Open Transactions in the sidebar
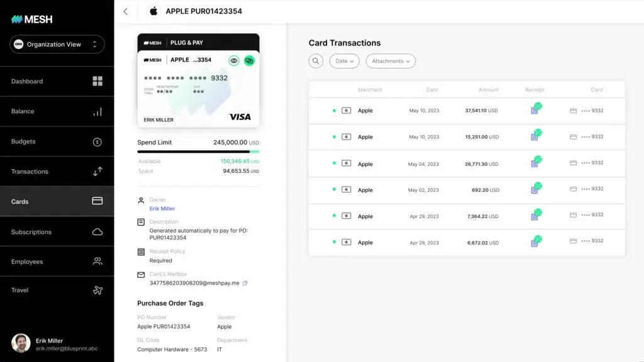Image resolution: width=644 pixels, height=362 pixels. tap(57, 172)
